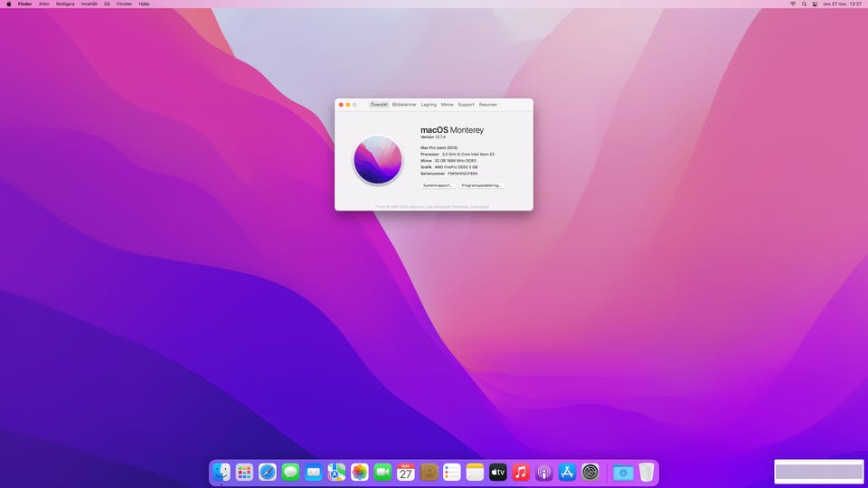This screenshot has width=868, height=488.
Task: Open System Preferences in the Dock
Action: point(590,472)
